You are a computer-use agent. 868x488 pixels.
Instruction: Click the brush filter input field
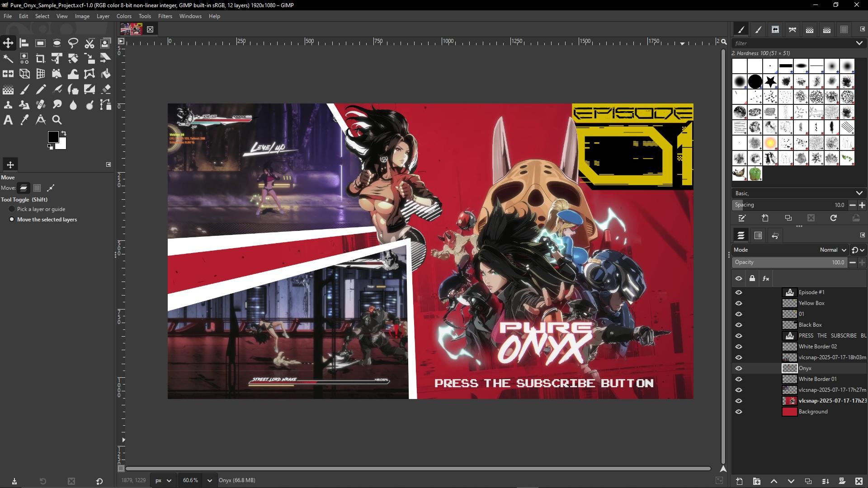(x=793, y=43)
